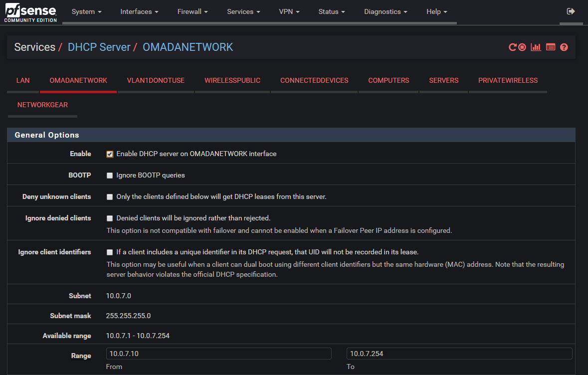Image resolution: width=588 pixels, height=375 pixels.
Task: Click the pfSense Community Edition logo
Action: pyautogui.click(x=30, y=12)
